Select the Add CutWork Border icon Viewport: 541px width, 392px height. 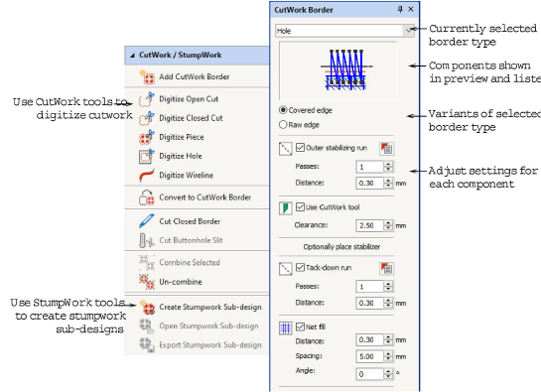coord(147,77)
